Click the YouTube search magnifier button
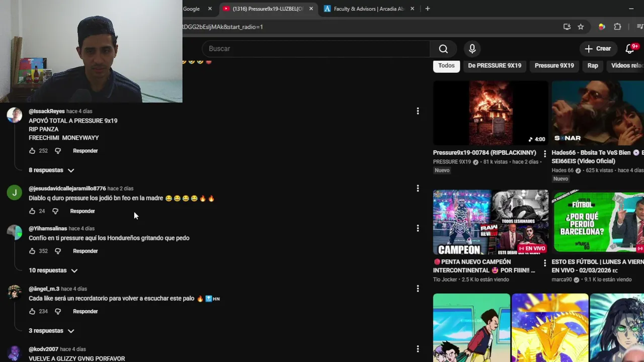Image resolution: width=644 pixels, height=362 pixels. tap(443, 49)
